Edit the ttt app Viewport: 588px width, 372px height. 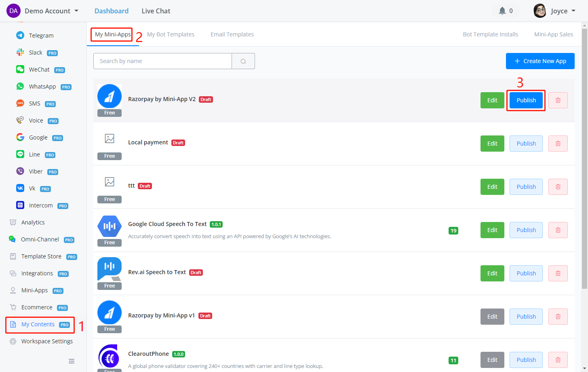tap(492, 187)
